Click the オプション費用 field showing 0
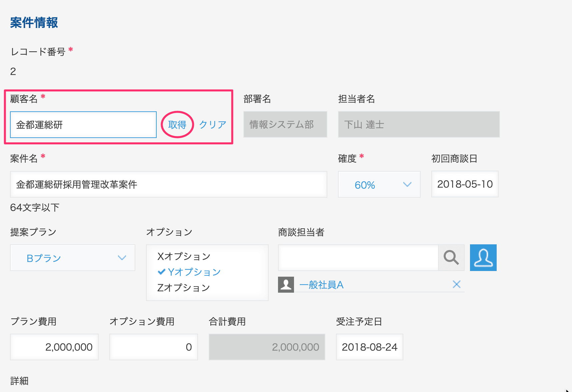This screenshot has height=392, width=572. pos(154,347)
